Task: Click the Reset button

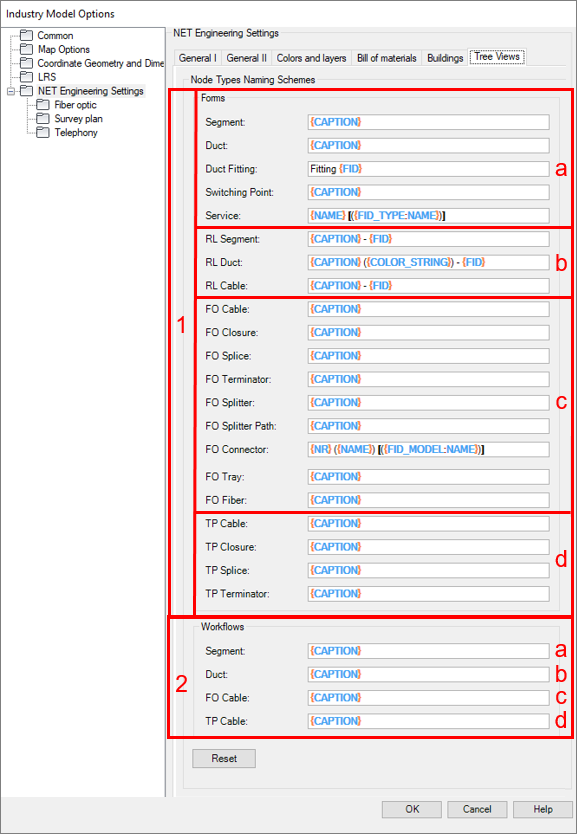Action: 224,759
